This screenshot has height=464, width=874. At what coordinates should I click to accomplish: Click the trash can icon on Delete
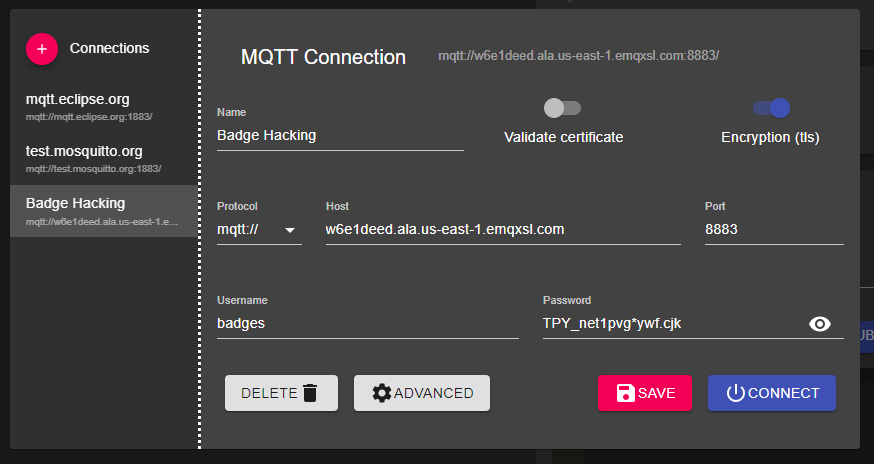coord(310,393)
